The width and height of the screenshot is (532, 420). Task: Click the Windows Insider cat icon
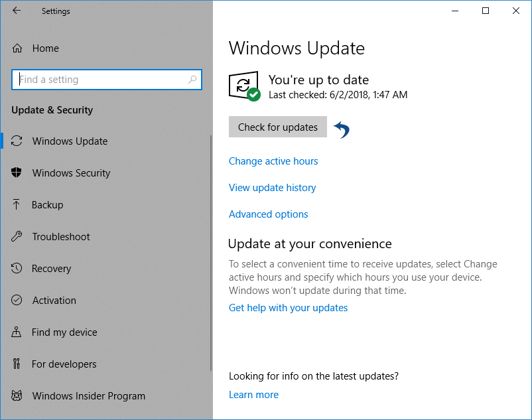coord(17,395)
